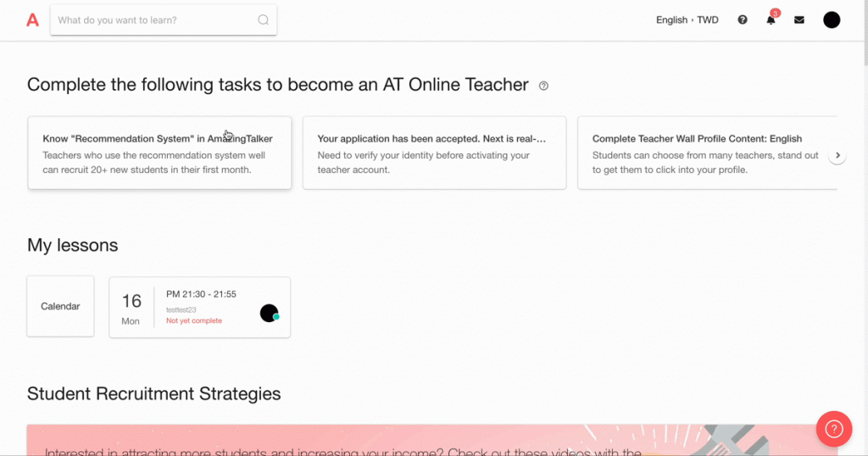Click the "Student Recruitment Strategies" heading
The height and width of the screenshot is (456, 868).
(x=154, y=393)
